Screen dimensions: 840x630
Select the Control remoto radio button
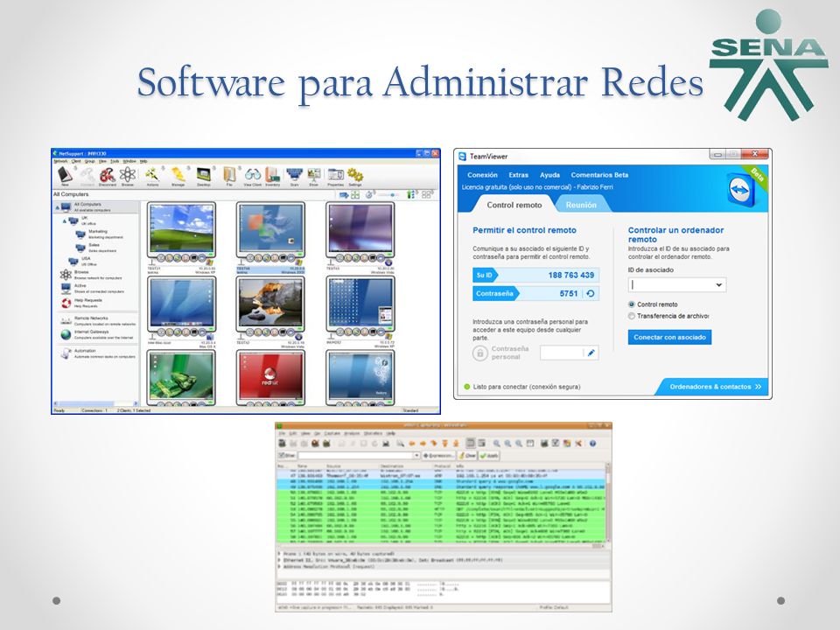pyautogui.click(x=632, y=304)
